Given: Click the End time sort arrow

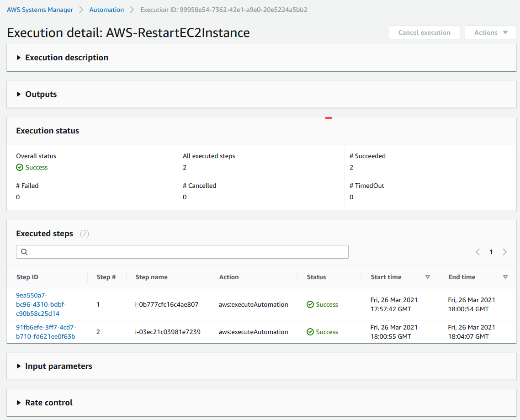Looking at the screenshot, I should pyautogui.click(x=505, y=277).
